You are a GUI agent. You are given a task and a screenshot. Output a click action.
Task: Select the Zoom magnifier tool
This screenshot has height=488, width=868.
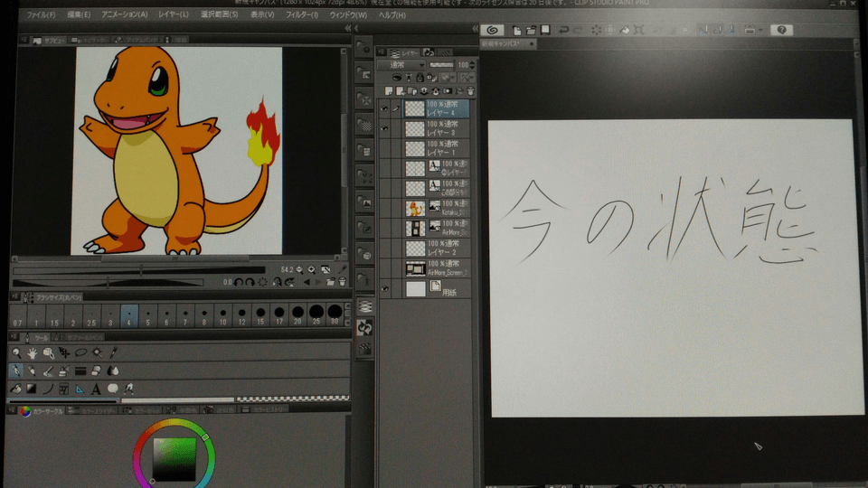(x=16, y=352)
